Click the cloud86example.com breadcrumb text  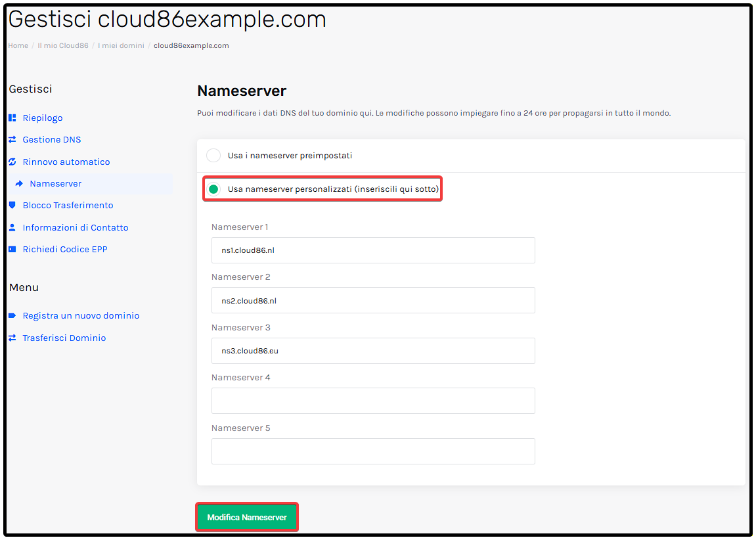point(191,45)
